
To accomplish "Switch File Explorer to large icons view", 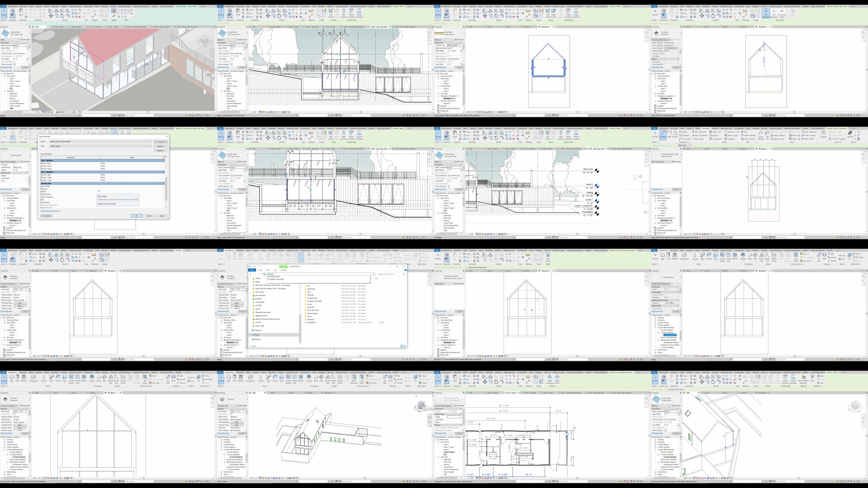I will tap(405, 346).
